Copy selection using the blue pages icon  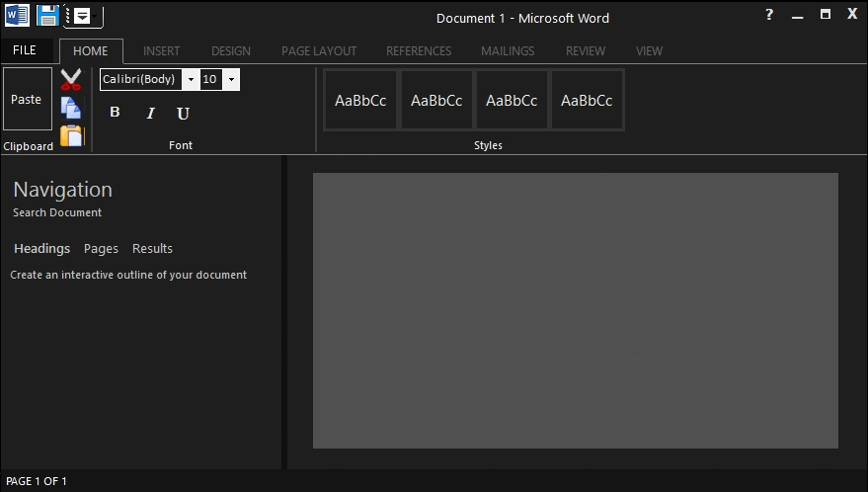click(71, 108)
